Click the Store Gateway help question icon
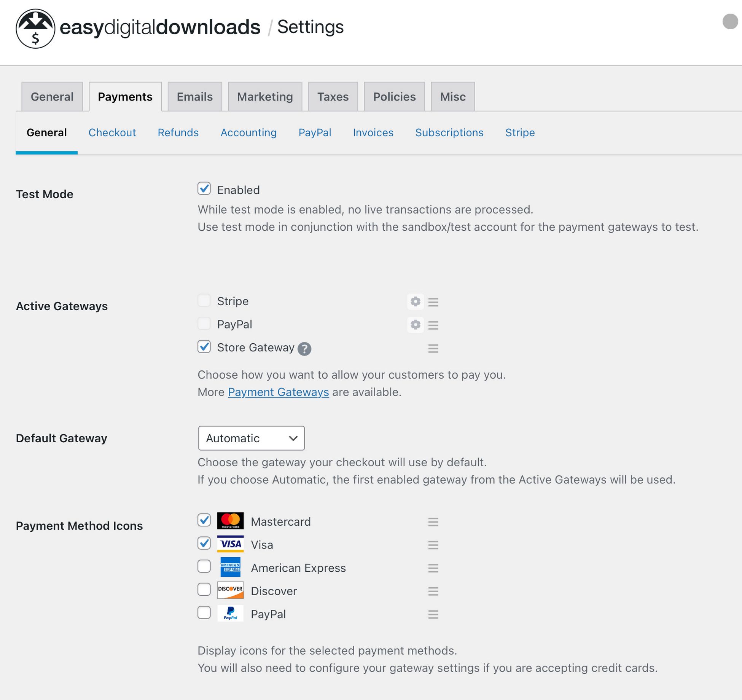 (304, 349)
